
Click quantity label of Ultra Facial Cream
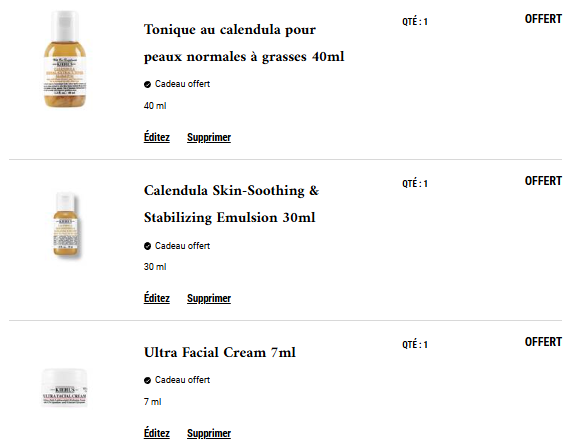tap(415, 345)
